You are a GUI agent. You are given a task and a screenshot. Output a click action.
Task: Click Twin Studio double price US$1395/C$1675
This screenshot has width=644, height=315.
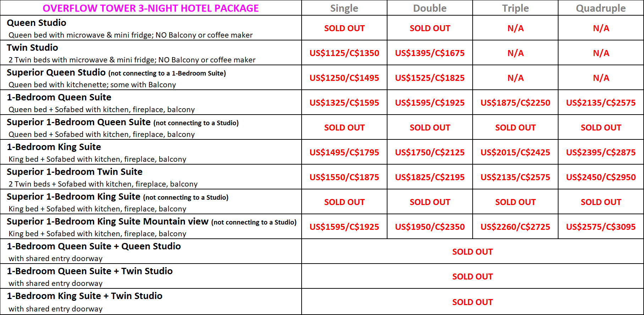pyautogui.click(x=430, y=53)
